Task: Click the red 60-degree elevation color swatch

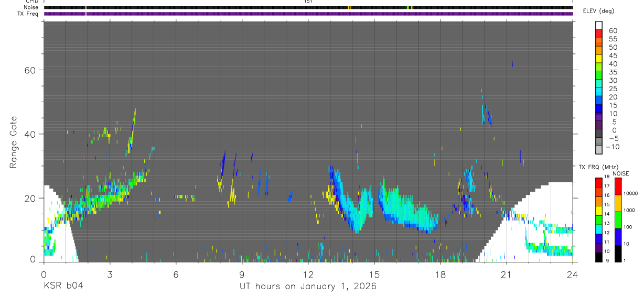Action: (599, 33)
